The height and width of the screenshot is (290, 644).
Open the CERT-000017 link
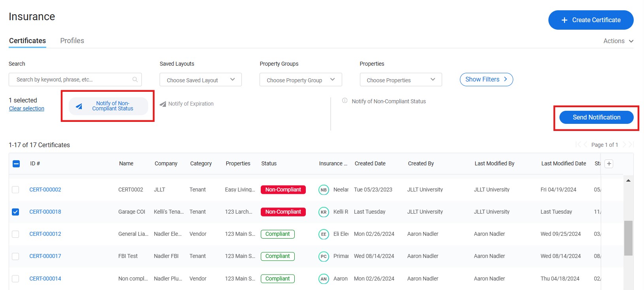(x=45, y=256)
